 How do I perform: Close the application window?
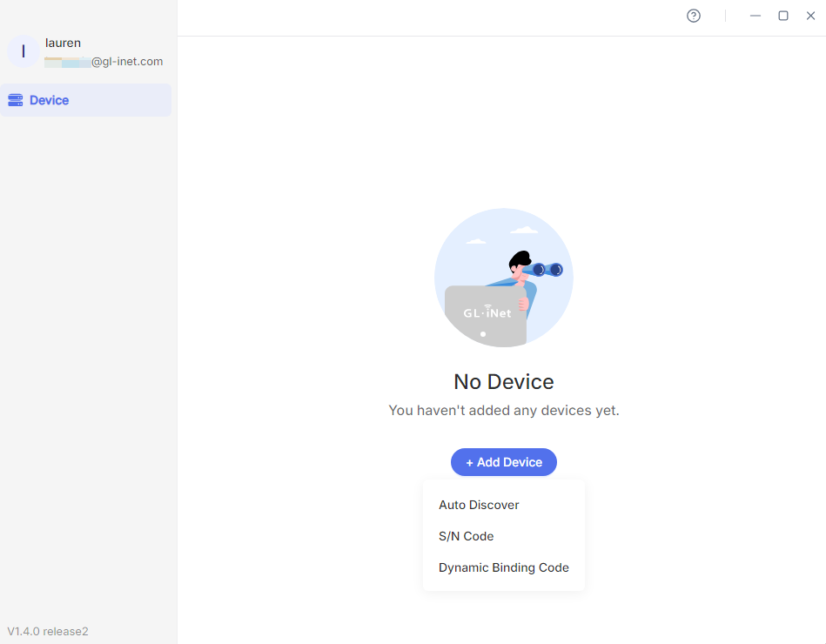tap(810, 16)
